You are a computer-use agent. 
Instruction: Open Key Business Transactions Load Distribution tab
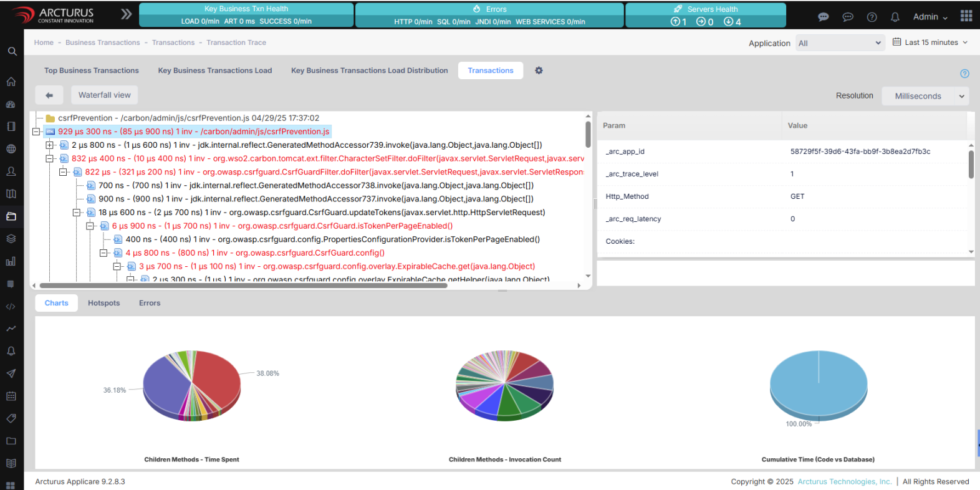(x=370, y=70)
